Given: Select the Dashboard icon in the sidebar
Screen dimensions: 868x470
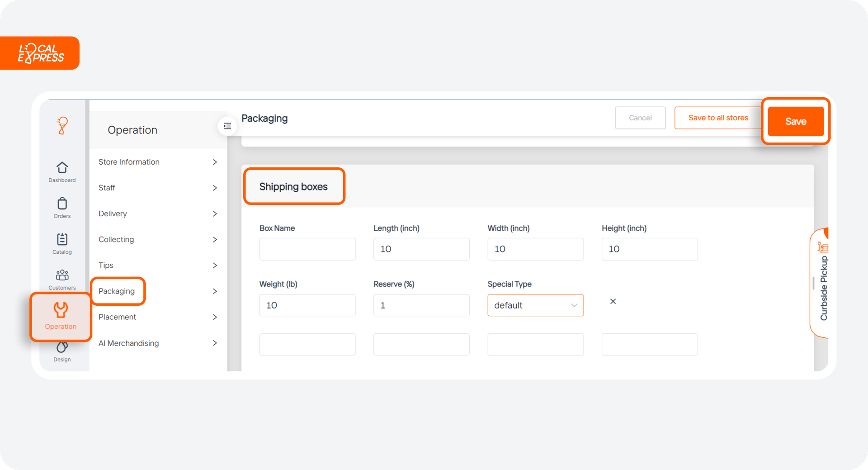Looking at the screenshot, I should point(62,168).
